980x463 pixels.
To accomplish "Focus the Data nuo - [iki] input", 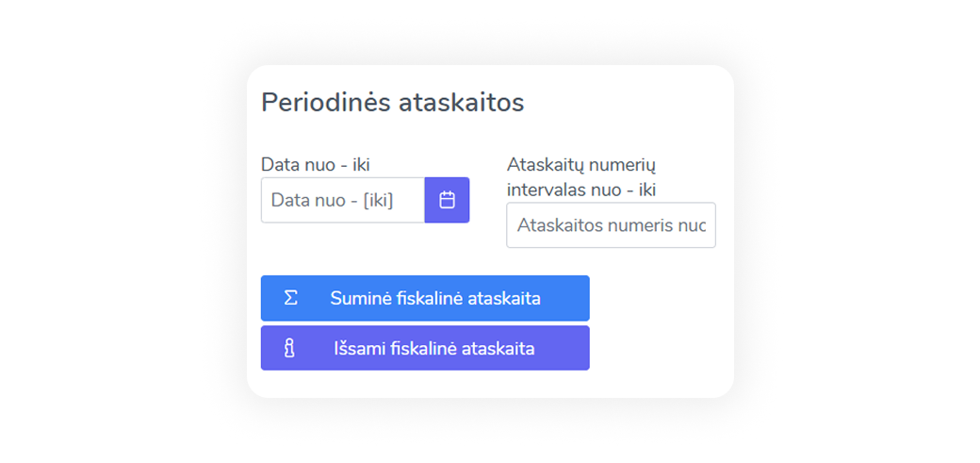I will pyautogui.click(x=343, y=200).
